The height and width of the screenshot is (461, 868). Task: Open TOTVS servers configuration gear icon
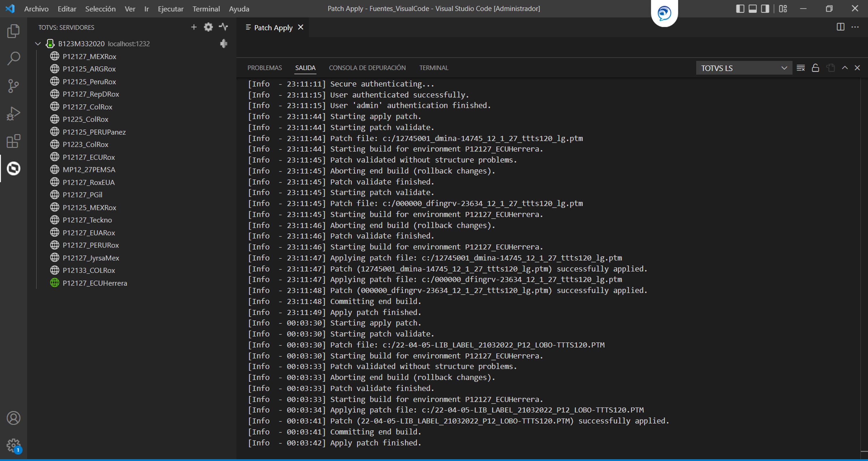[208, 27]
